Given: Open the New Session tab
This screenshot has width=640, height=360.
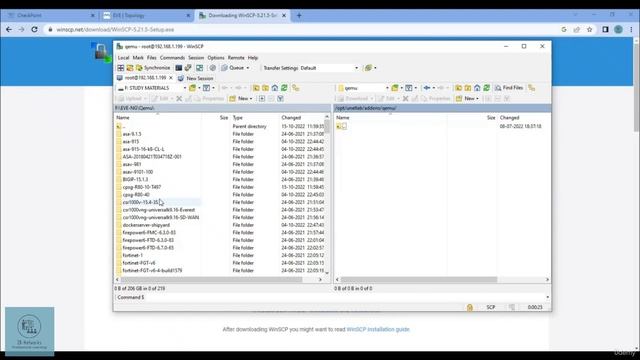Looking at the screenshot, I should [196, 78].
